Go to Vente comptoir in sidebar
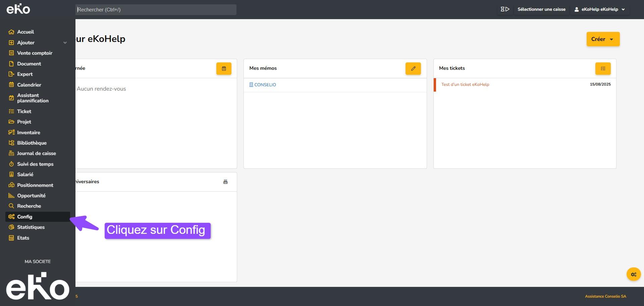The width and height of the screenshot is (644, 306). [x=35, y=53]
